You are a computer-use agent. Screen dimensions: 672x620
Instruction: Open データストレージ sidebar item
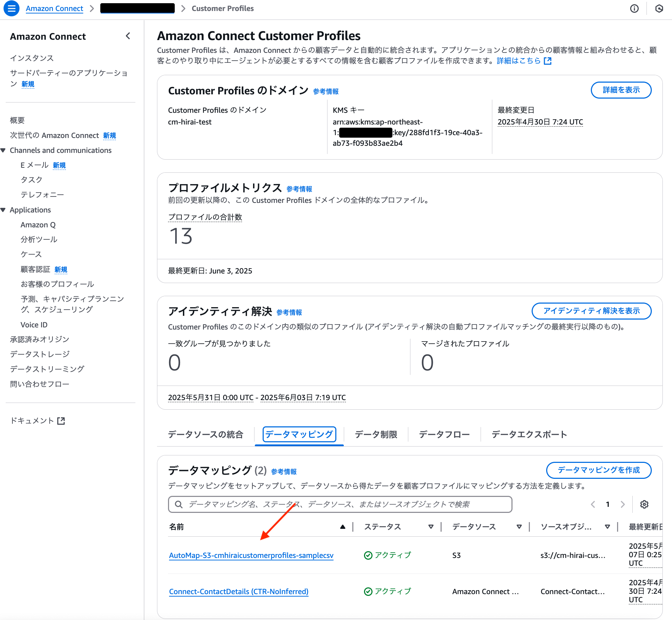tap(40, 354)
